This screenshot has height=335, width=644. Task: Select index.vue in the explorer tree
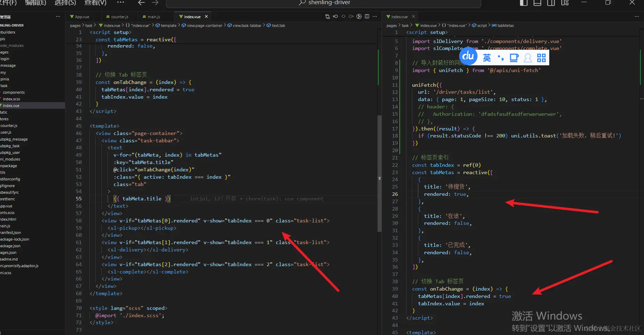(x=11, y=106)
